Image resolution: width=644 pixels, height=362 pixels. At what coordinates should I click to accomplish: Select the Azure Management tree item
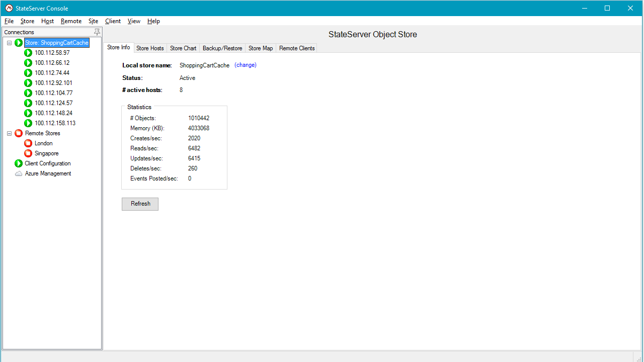[x=48, y=173]
